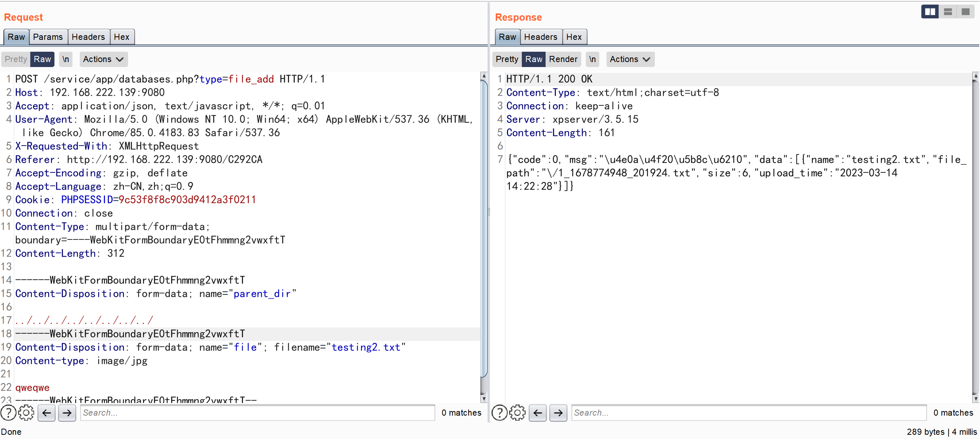The image size is (980, 439).
Task: Open the Actions dropdown in Request panel
Action: coord(102,59)
